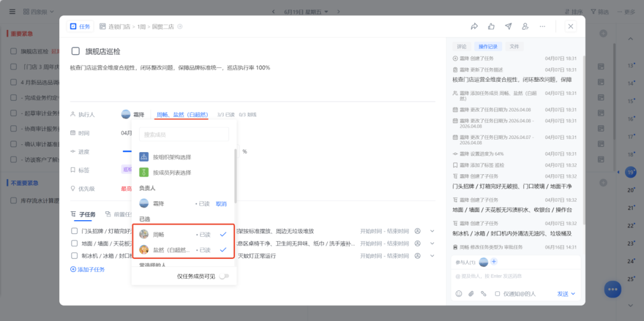Image resolution: width=644 pixels, height=321 pixels.
Task: Click 添加子任务 link
Action: (x=88, y=270)
